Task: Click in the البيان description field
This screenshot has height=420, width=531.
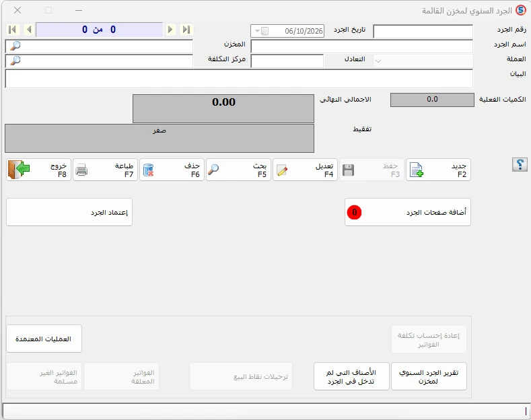Action: pos(239,79)
